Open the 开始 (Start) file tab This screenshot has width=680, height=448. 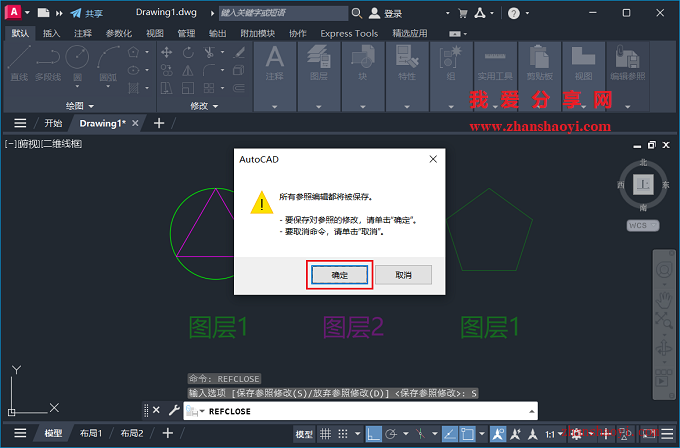pos(53,123)
